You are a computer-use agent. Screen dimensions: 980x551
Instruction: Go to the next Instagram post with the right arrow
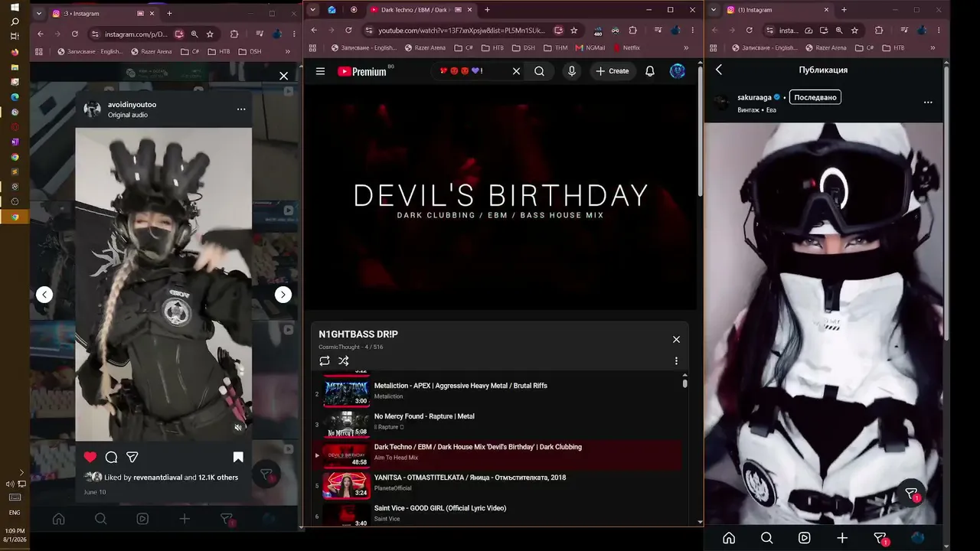[283, 295]
